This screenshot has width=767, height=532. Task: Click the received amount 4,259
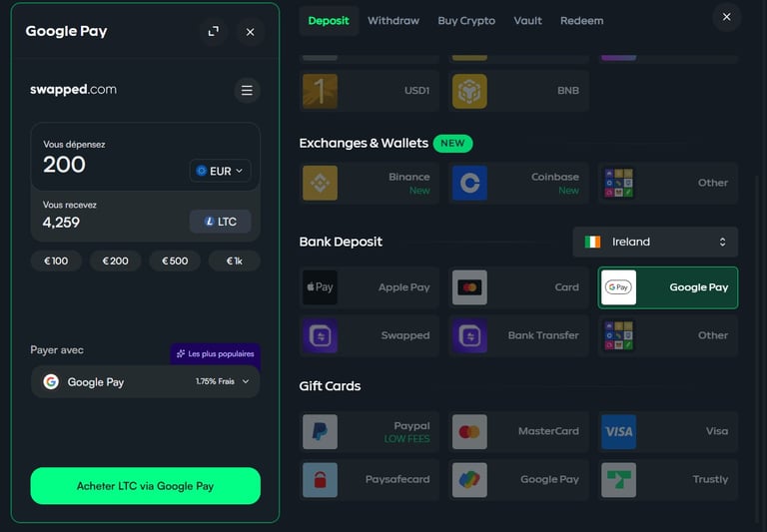[x=61, y=223]
